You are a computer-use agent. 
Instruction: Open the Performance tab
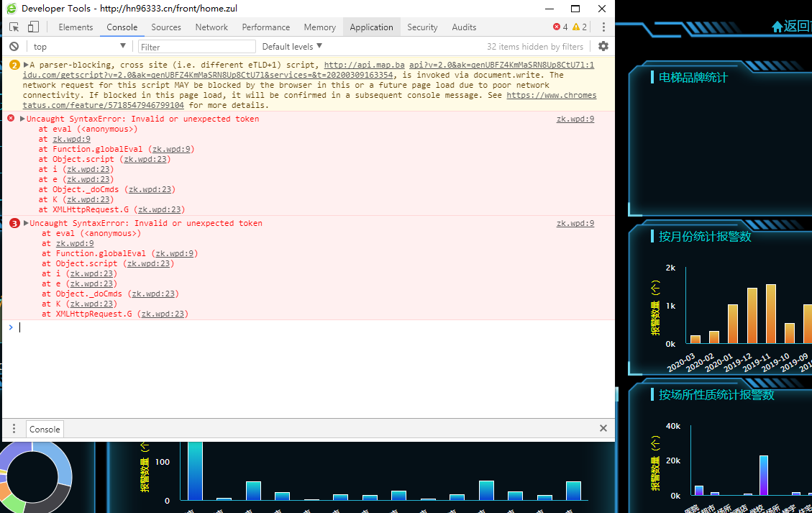click(x=265, y=27)
